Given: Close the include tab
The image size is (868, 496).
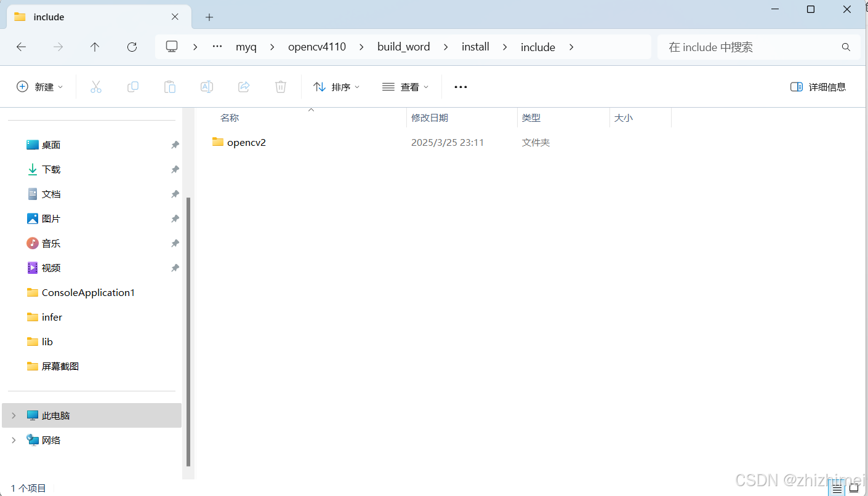Looking at the screenshot, I should 175,17.
